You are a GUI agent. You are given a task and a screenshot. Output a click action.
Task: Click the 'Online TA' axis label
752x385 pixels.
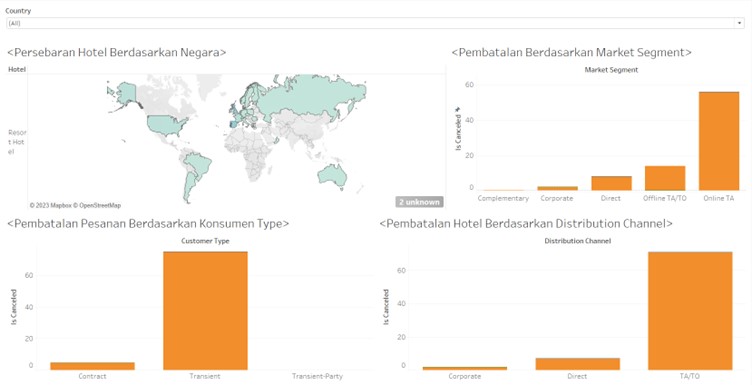[x=718, y=198]
